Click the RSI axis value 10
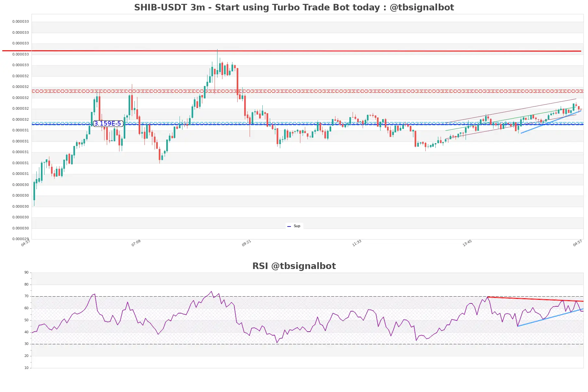The image size is (588, 392). coord(26,368)
